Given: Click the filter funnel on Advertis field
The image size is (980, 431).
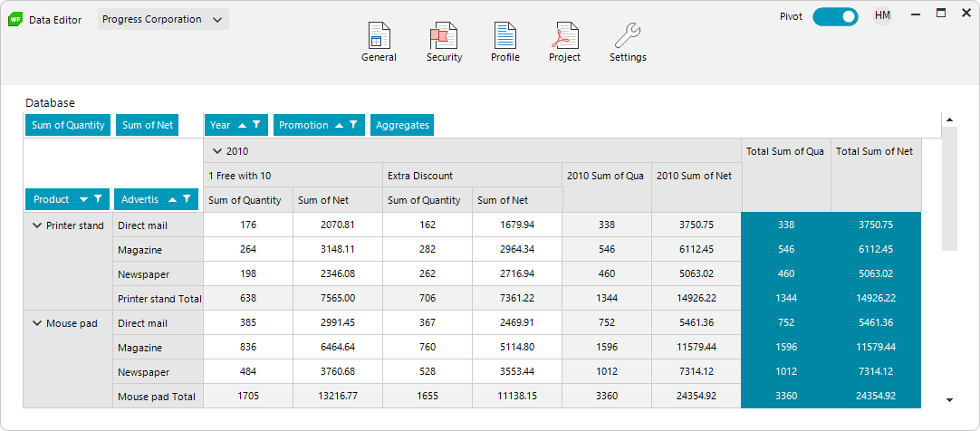Looking at the screenshot, I should coord(187,199).
